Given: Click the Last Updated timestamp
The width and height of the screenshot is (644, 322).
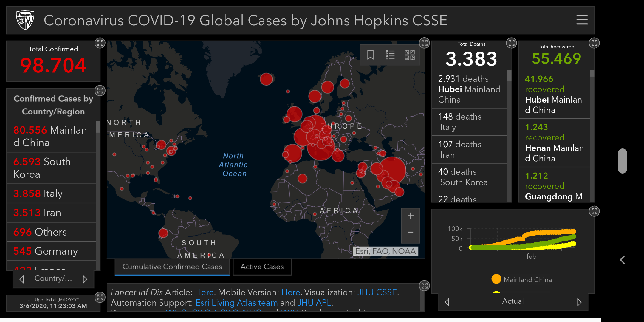Looking at the screenshot, I should [53, 306].
